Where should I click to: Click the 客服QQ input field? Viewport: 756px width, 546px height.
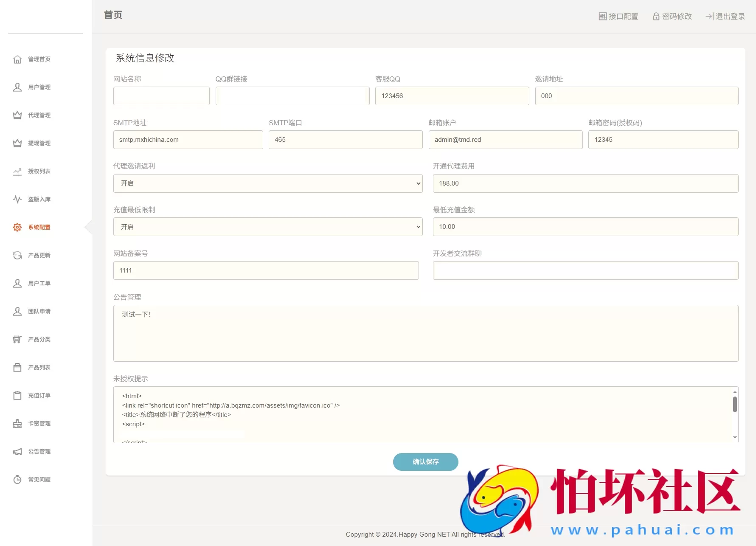(x=451, y=96)
